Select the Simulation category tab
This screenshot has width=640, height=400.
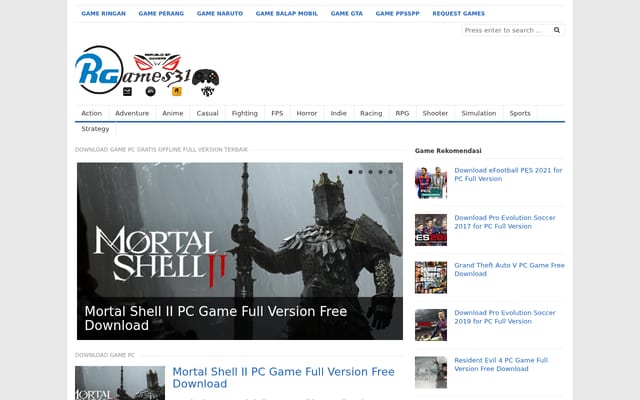pyautogui.click(x=479, y=113)
